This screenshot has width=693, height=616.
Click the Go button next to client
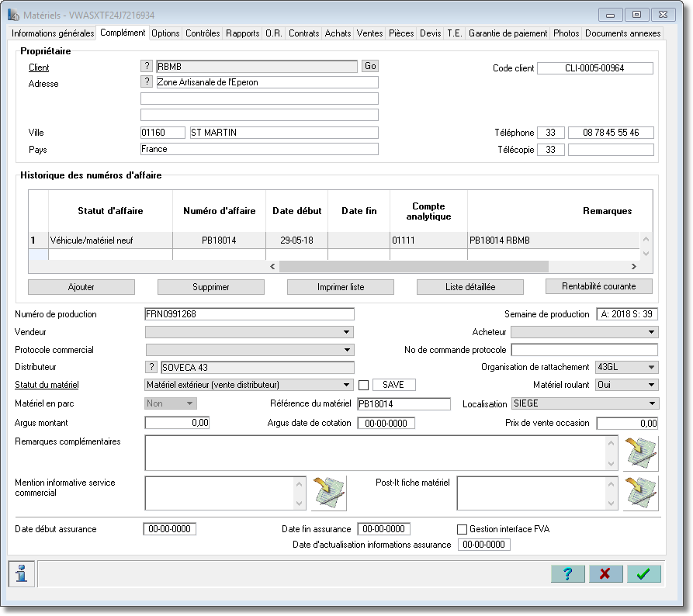pos(370,66)
